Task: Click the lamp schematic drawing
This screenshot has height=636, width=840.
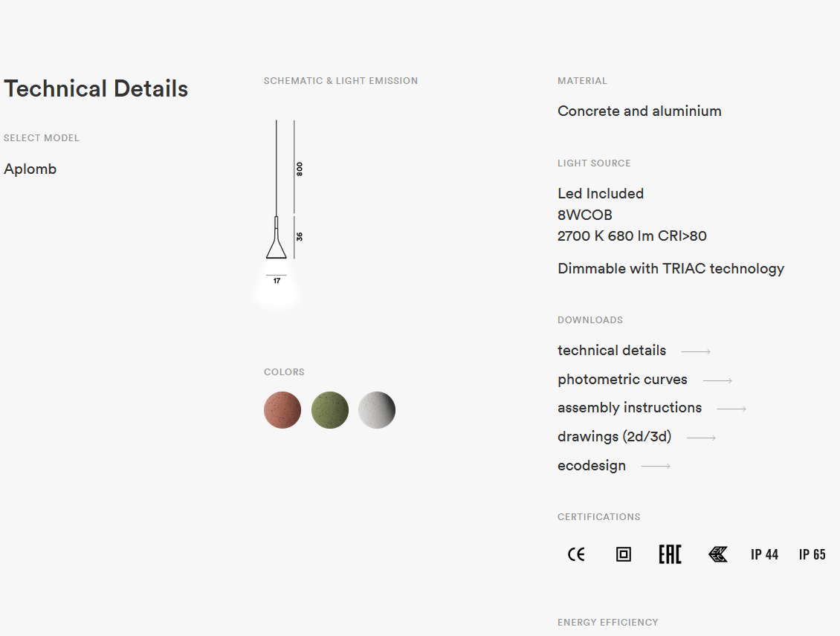Action: (x=277, y=214)
